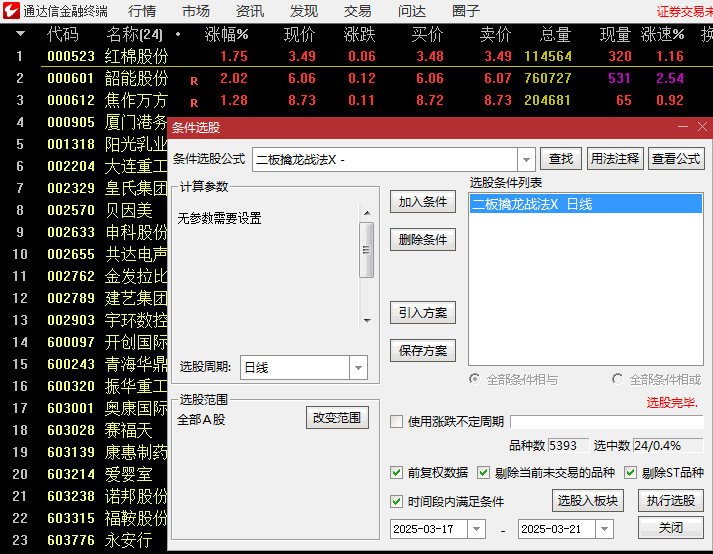Image resolution: width=713 pixels, height=554 pixels.
Task: Click the 保存方案 button
Action: pyautogui.click(x=423, y=350)
